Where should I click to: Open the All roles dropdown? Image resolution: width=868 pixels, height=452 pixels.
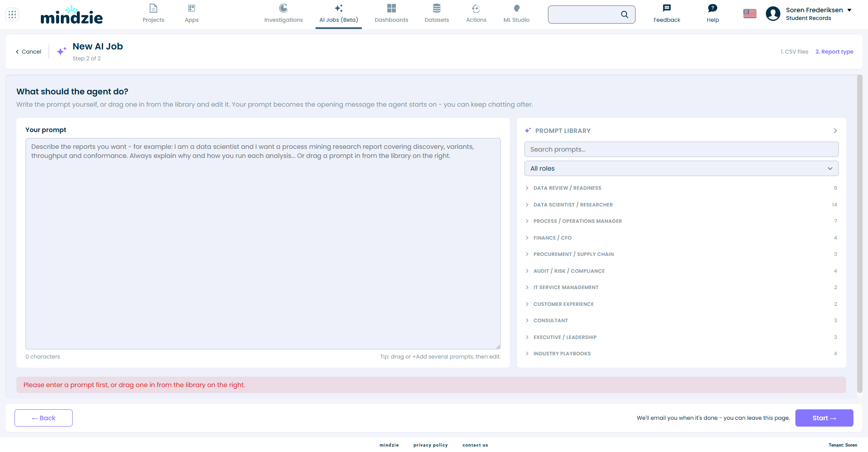click(681, 168)
